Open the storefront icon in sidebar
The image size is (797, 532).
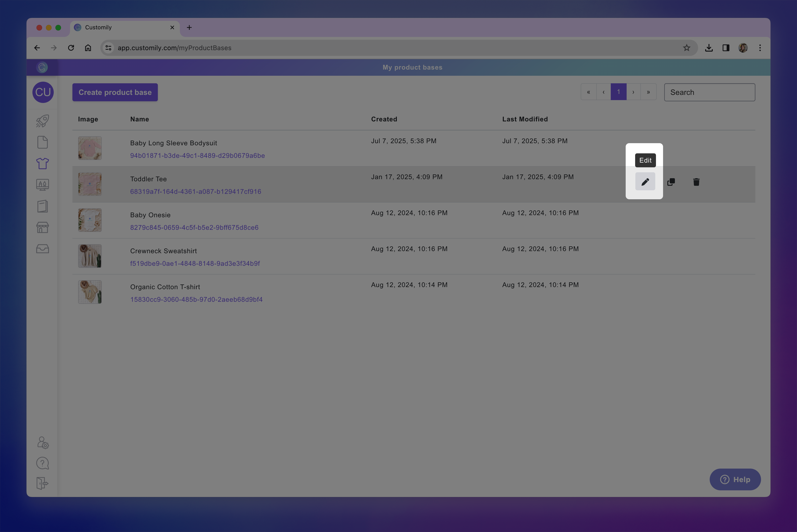point(42,227)
